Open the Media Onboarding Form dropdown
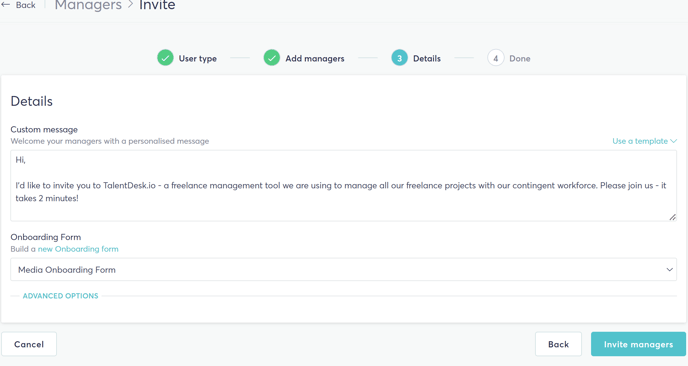 click(x=344, y=269)
